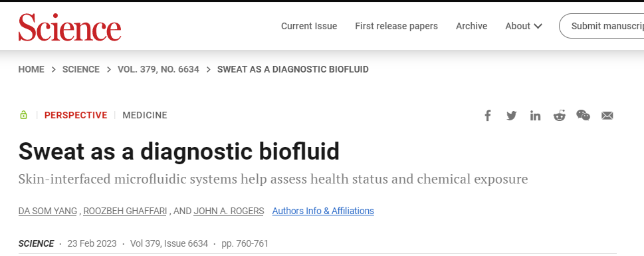
Task: View author Da Som Yang
Action: click(x=48, y=211)
